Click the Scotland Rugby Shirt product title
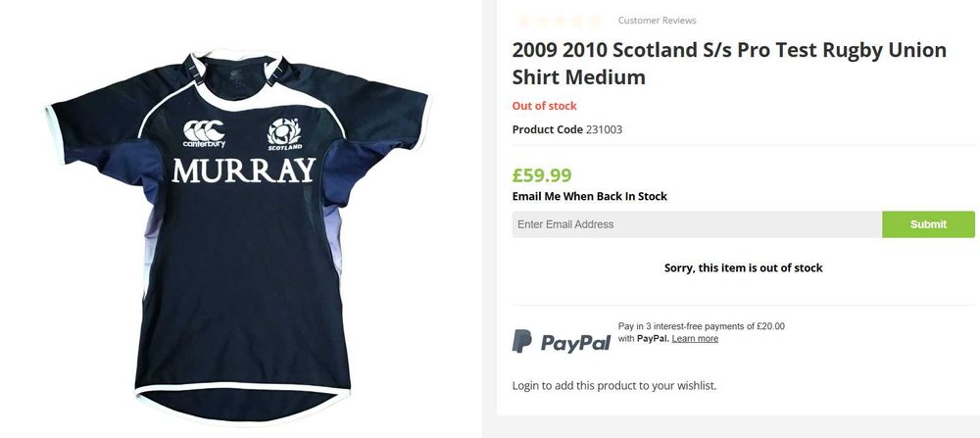This screenshot has height=438, width=980. [728, 64]
